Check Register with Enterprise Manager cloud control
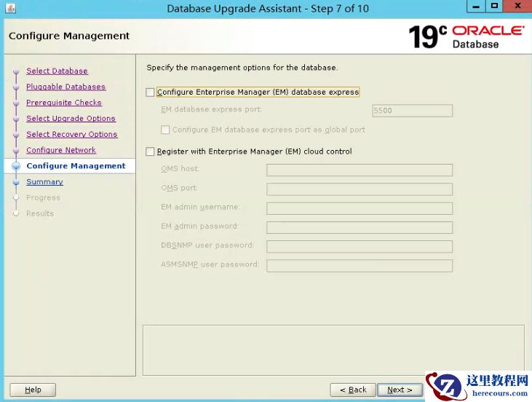 [x=150, y=151]
